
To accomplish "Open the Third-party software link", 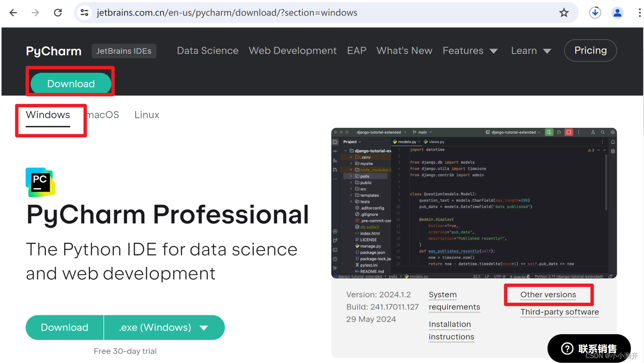I will (560, 312).
